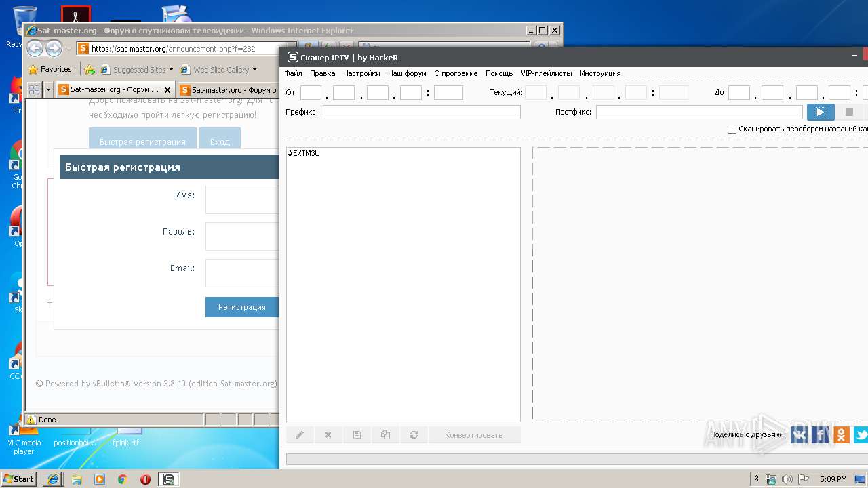Click the Постфикс input field

pyautogui.click(x=699, y=112)
